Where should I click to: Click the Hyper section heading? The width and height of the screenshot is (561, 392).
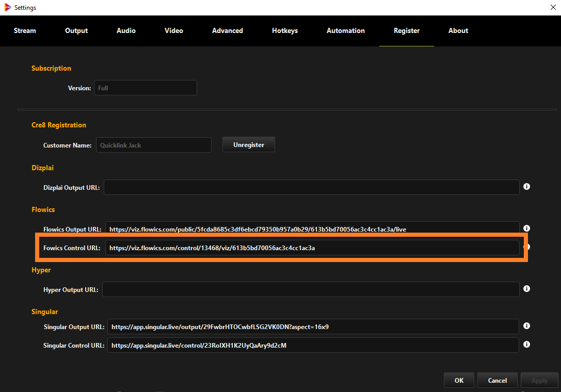(x=41, y=270)
